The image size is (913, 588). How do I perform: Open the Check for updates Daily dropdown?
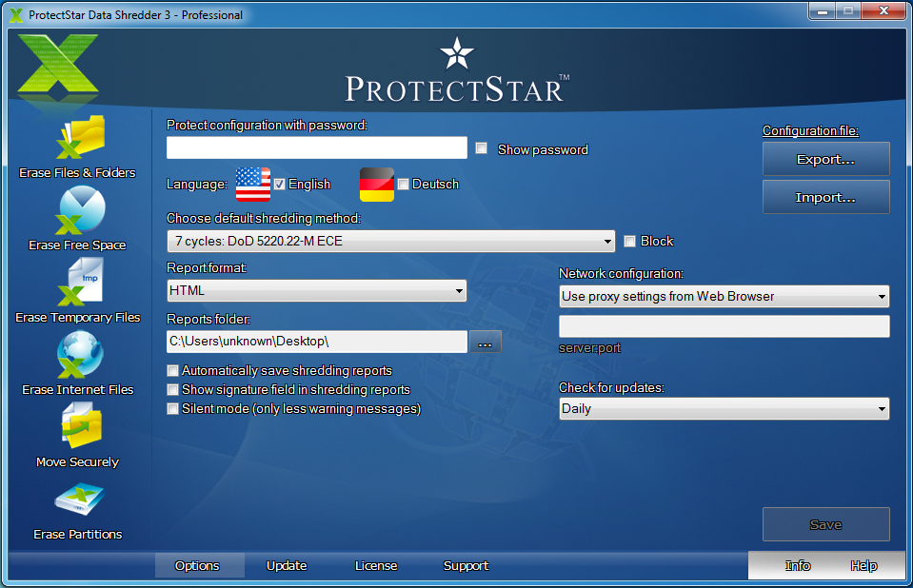[x=724, y=409]
